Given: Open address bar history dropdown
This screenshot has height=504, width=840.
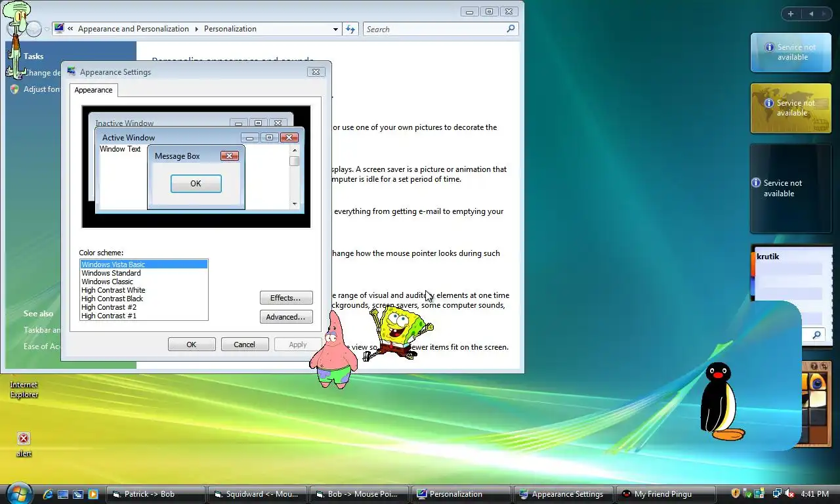Looking at the screenshot, I should [x=335, y=29].
